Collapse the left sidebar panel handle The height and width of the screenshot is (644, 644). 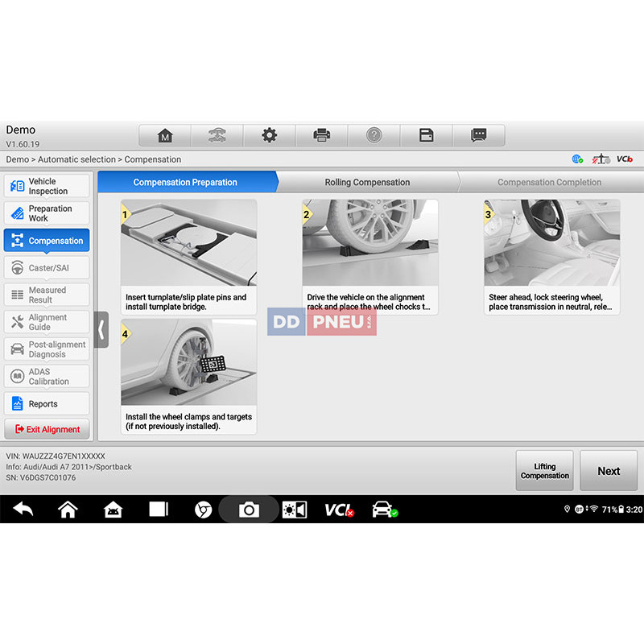101,330
